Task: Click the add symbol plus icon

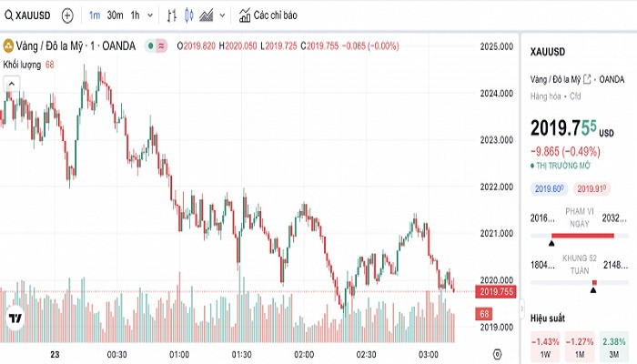Action: click(67, 15)
